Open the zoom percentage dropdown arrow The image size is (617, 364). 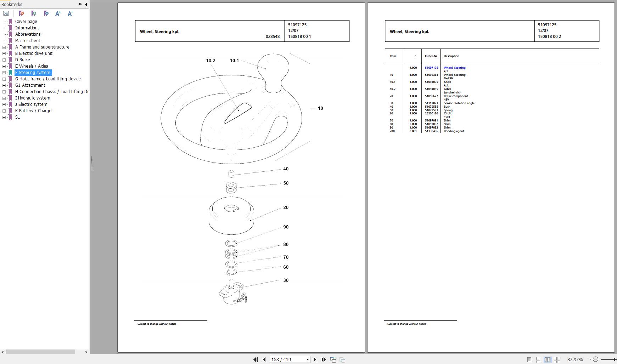[x=590, y=359]
